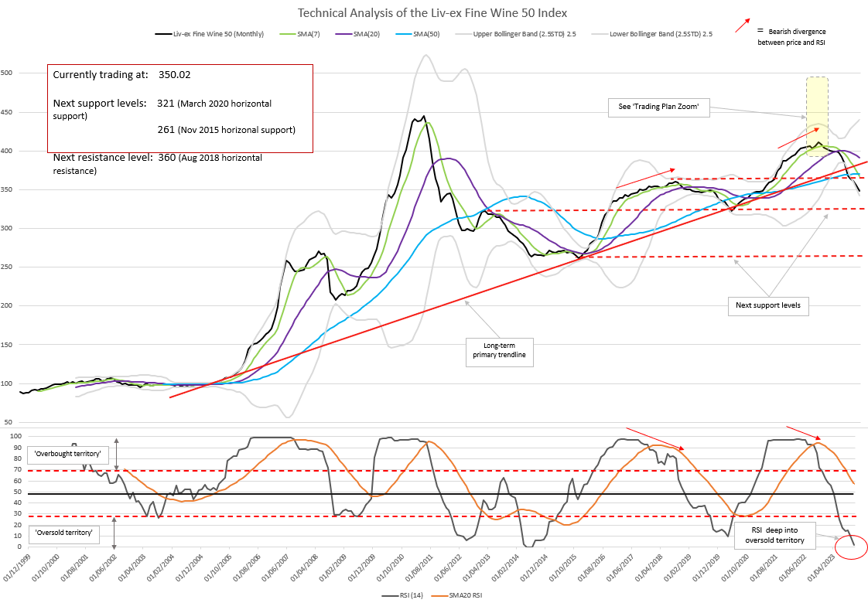Click the 30 label on the RSI axis

point(17,514)
